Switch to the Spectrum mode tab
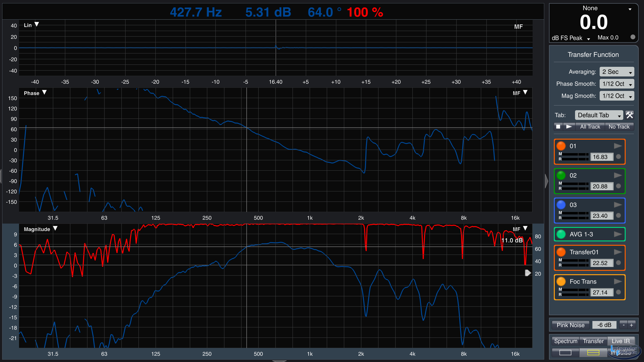Image resolution: width=644 pixels, height=362 pixels. 565,341
